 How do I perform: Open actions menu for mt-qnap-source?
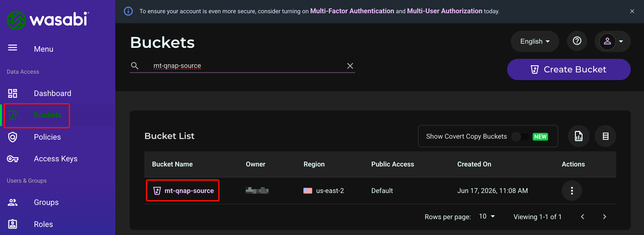572,191
